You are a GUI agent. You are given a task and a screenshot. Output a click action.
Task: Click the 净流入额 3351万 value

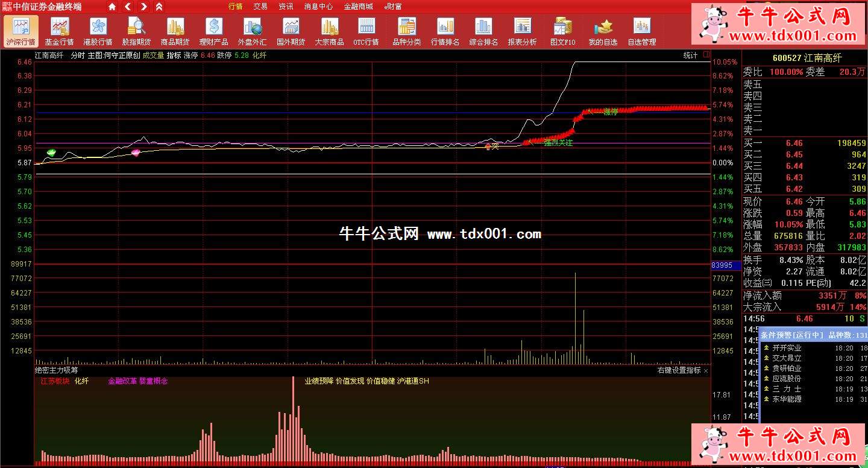pyautogui.click(x=832, y=296)
